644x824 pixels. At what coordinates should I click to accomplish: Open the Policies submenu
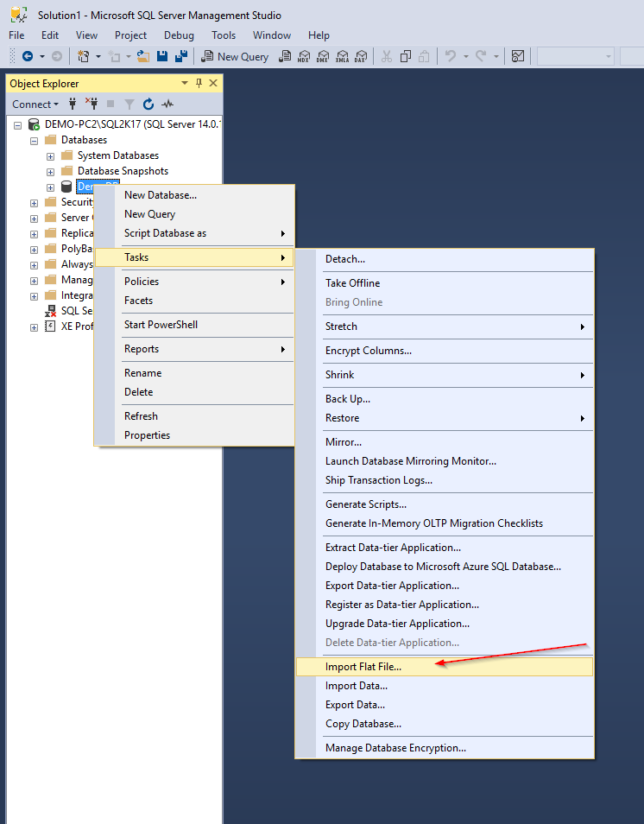pyautogui.click(x=194, y=282)
